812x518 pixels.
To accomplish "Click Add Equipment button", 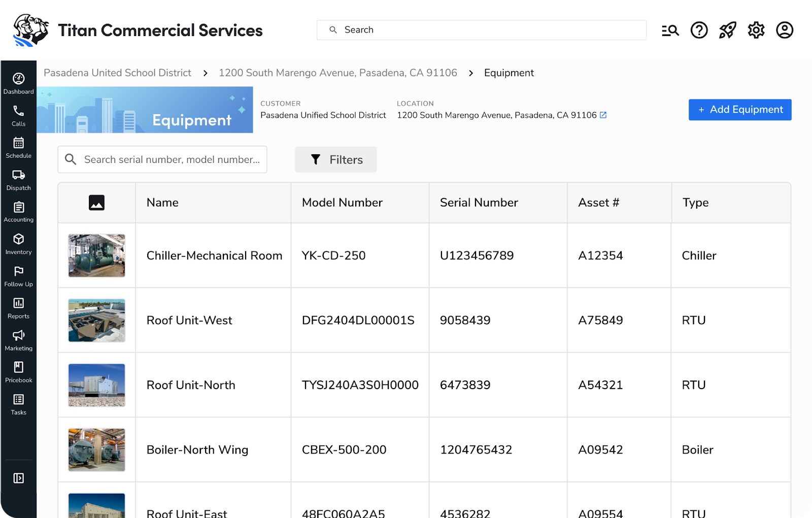I will [740, 110].
